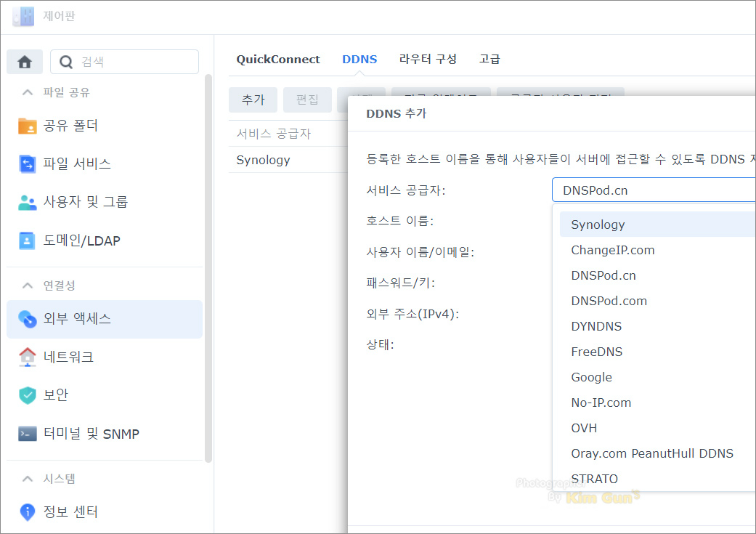756x534 pixels.
Task: Choose Google from provider list
Action: [658, 377]
